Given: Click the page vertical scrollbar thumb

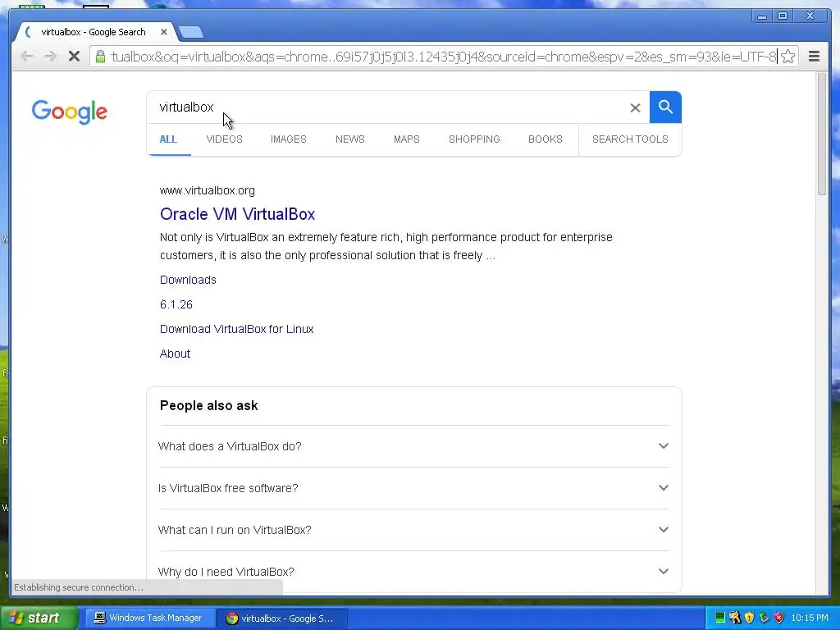Looking at the screenshot, I should point(822,135).
